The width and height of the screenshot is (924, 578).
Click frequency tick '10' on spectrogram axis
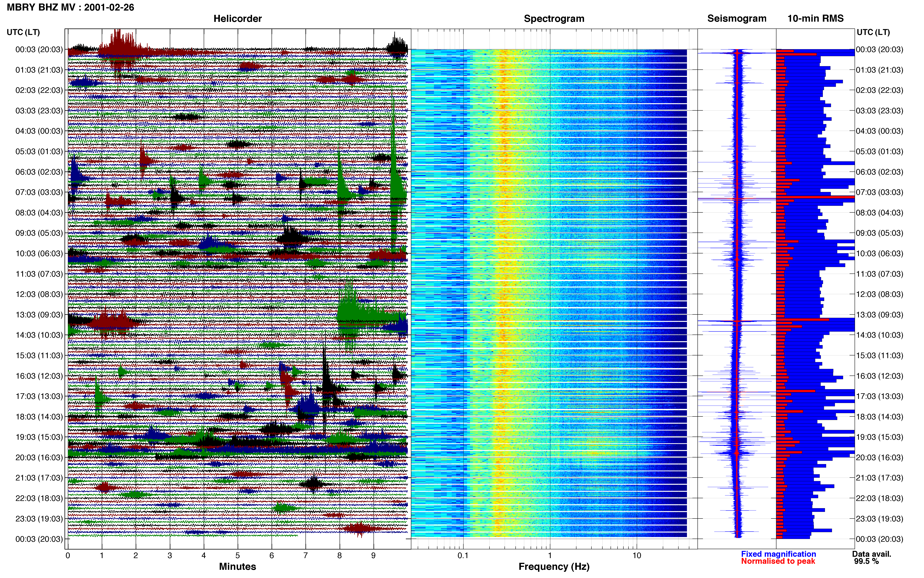(637, 556)
